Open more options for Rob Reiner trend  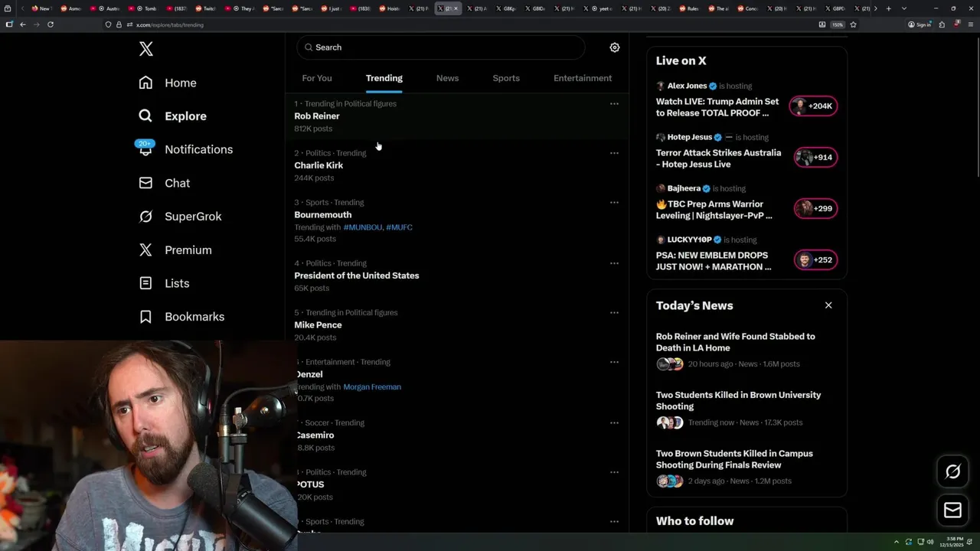(614, 103)
